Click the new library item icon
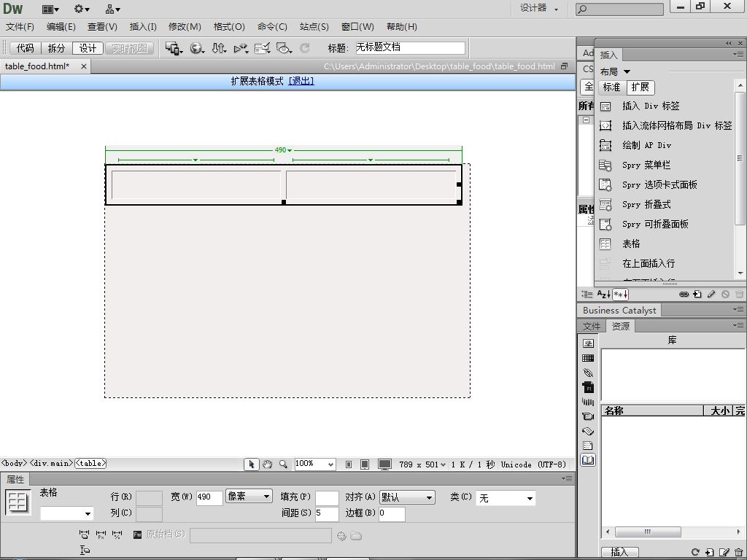Image resolution: width=747 pixels, height=560 pixels. [709, 553]
